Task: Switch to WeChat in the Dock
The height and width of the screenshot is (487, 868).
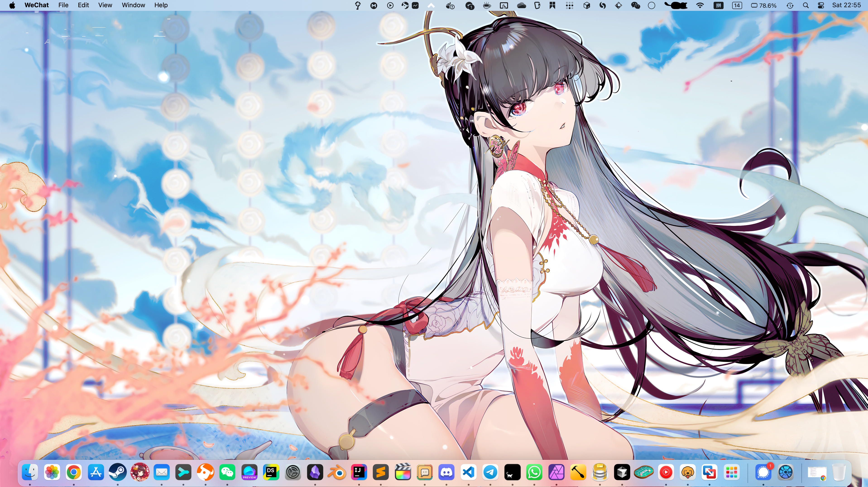Action: [227, 472]
